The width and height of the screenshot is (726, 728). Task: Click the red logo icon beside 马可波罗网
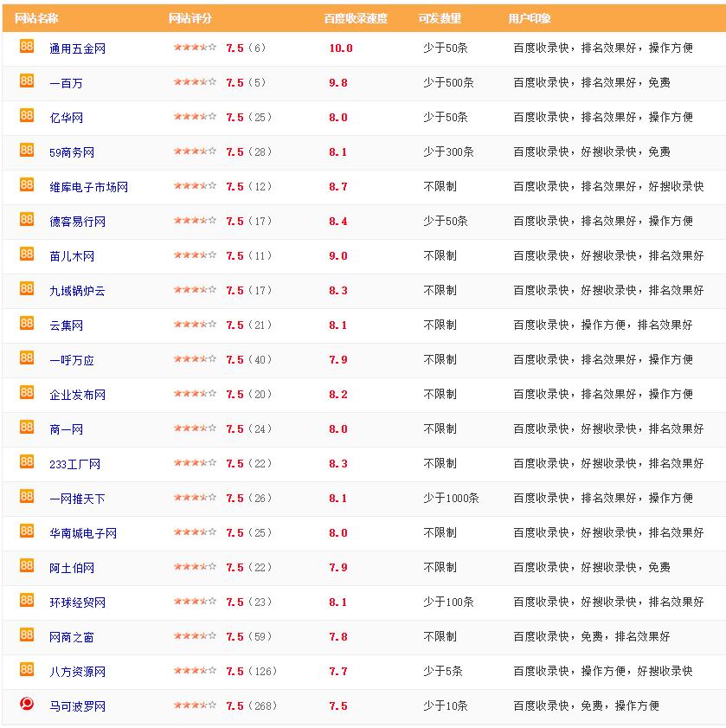coord(27,705)
